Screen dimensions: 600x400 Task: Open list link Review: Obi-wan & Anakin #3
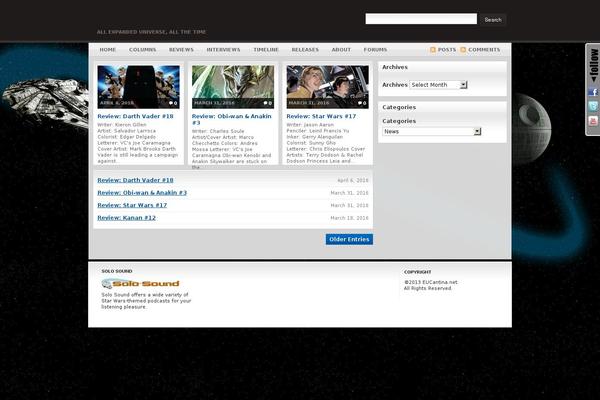click(142, 193)
